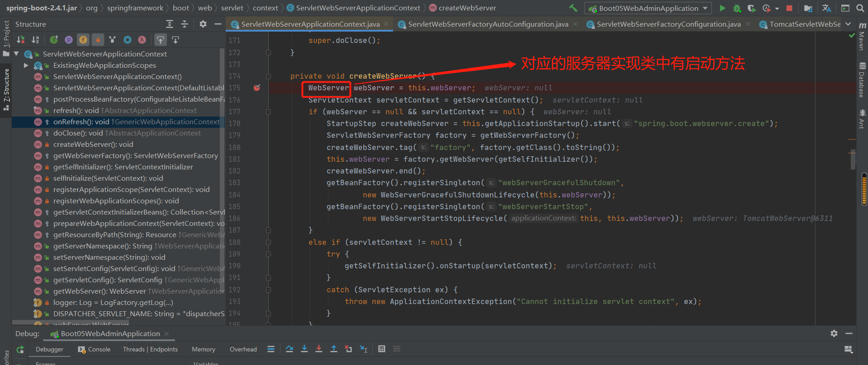Select getWebServerFactory() in the Structure tree
868x365 pixels.
point(136,156)
